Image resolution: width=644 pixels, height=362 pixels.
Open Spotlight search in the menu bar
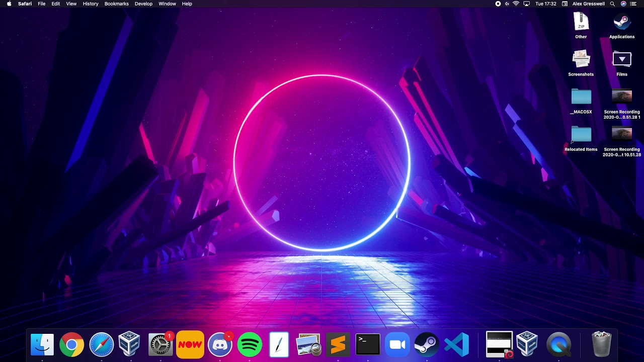click(612, 4)
